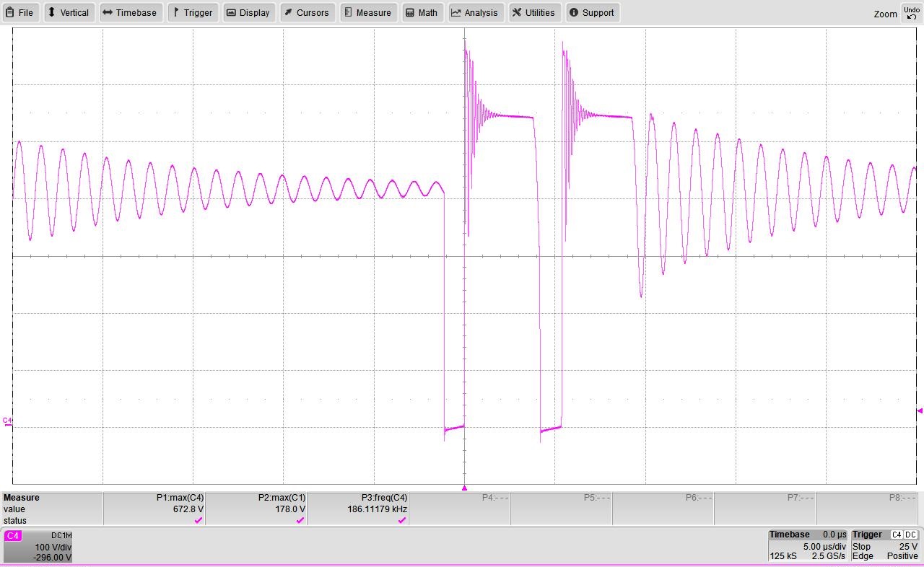Image resolution: width=924 pixels, height=567 pixels.
Task: Open the Math menu
Action: pyautogui.click(x=422, y=12)
